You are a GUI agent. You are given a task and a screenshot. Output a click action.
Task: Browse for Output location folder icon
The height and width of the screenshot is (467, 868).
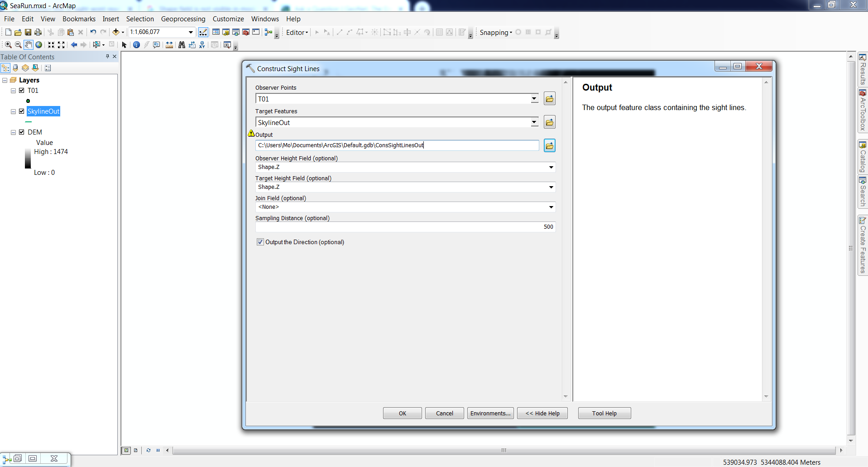tap(550, 146)
